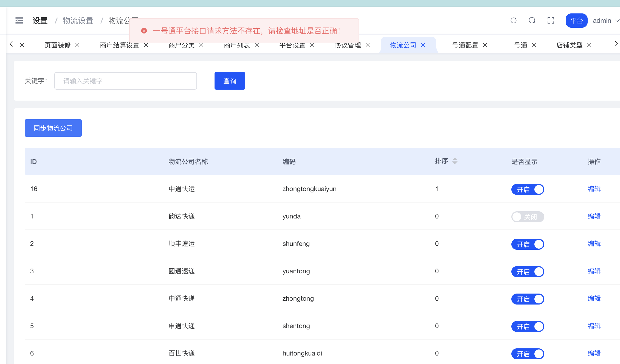
Task: Click the 是否显示 column header
Action: (x=525, y=161)
